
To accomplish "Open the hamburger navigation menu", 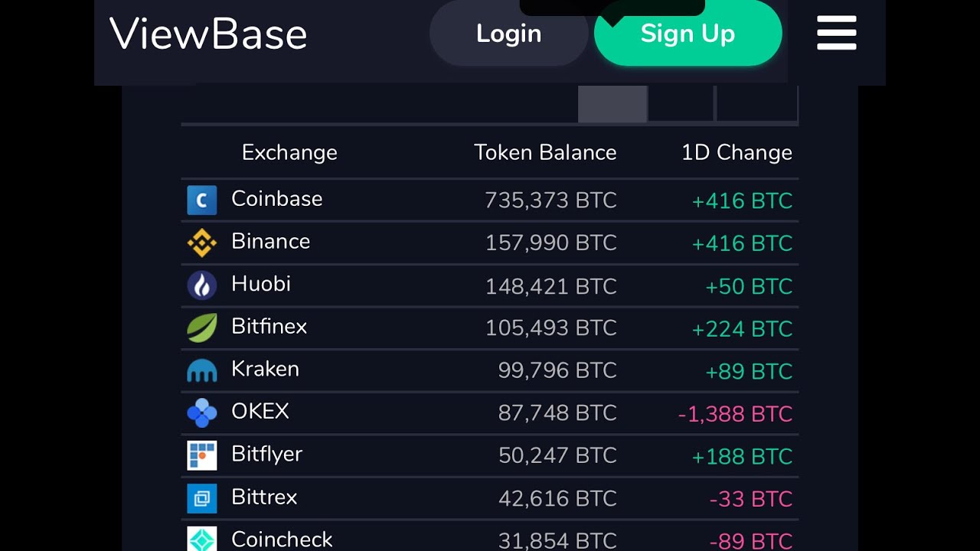I will tap(836, 34).
